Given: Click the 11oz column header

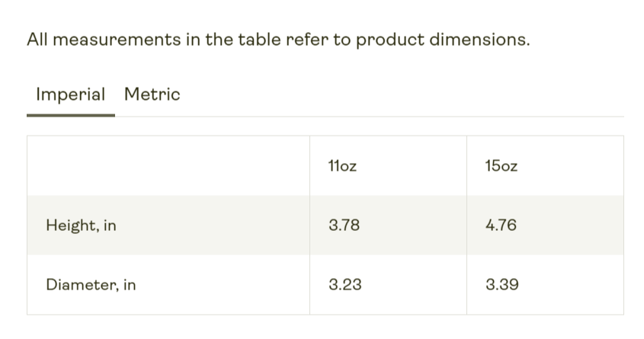Looking at the screenshot, I should (x=342, y=165).
